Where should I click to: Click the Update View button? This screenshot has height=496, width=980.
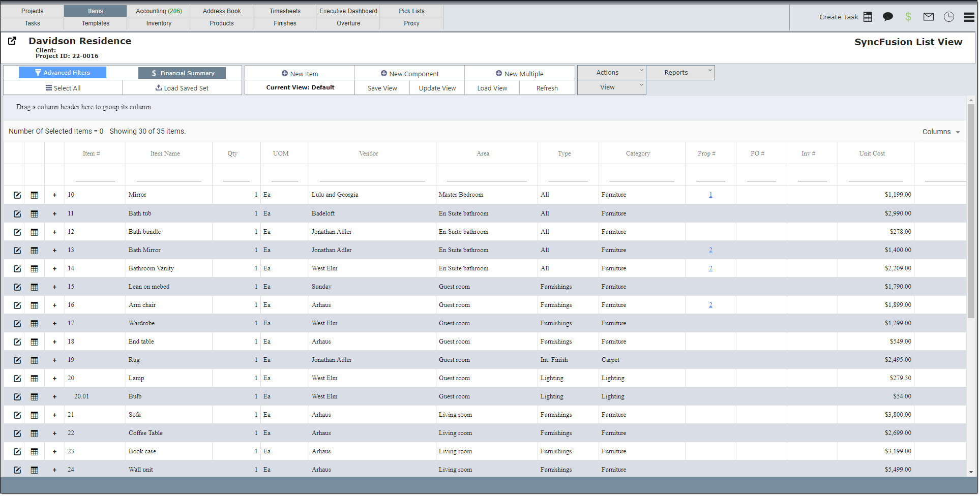click(x=437, y=88)
